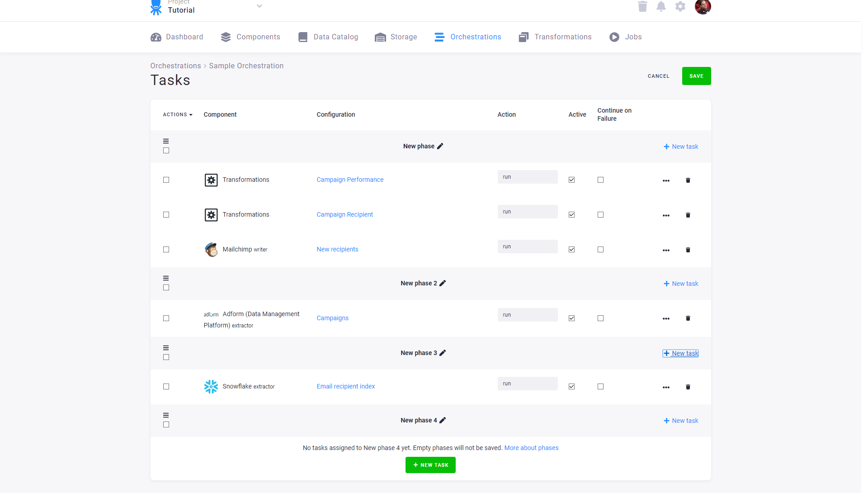Open the Campaign Performance configuration link
Viewport: 868px width, 493px height.
pos(349,180)
